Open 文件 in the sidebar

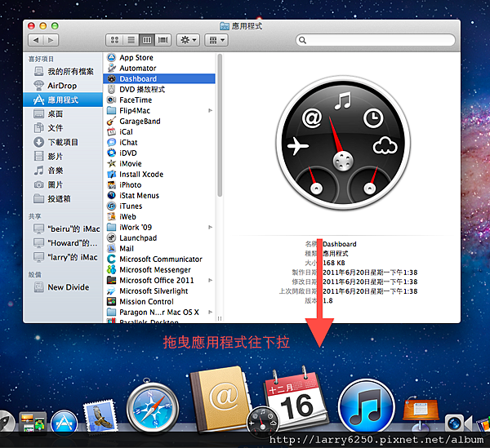(63, 128)
